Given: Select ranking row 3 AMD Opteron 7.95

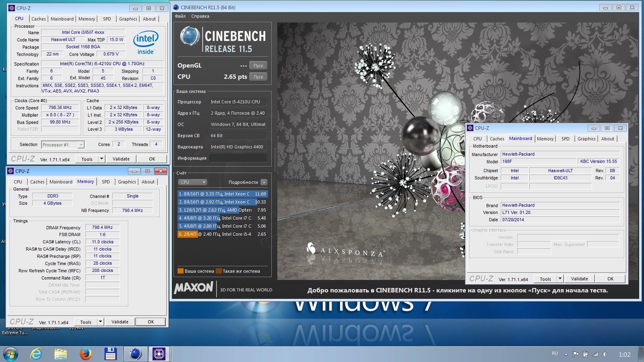Looking at the screenshot, I should [222, 210].
